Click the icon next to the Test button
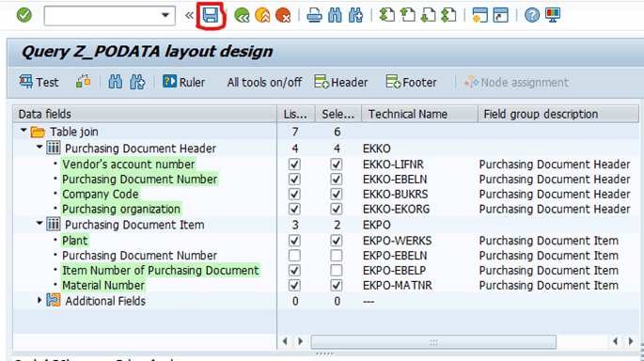This screenshot has width=644, height=361. (84, 82)
